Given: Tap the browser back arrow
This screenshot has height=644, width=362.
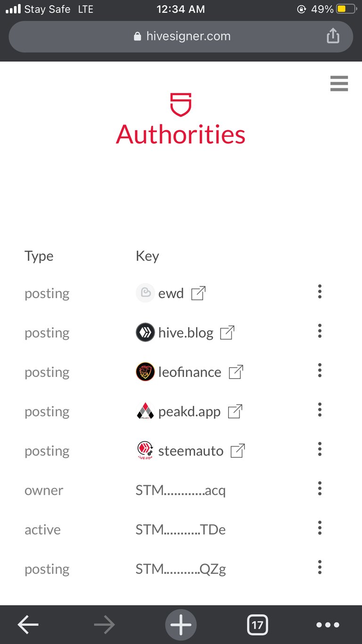Looking at the screenshot, I should tap(28, 625).
